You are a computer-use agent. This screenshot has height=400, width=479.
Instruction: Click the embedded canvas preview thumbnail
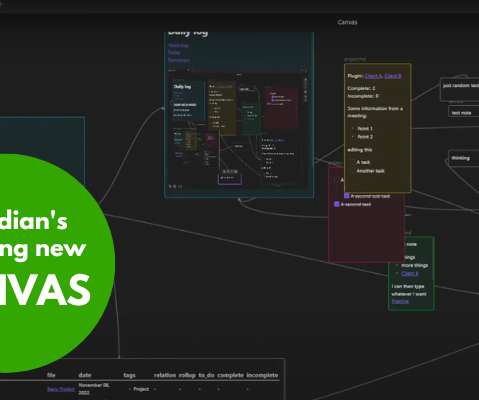coord(239,129)
